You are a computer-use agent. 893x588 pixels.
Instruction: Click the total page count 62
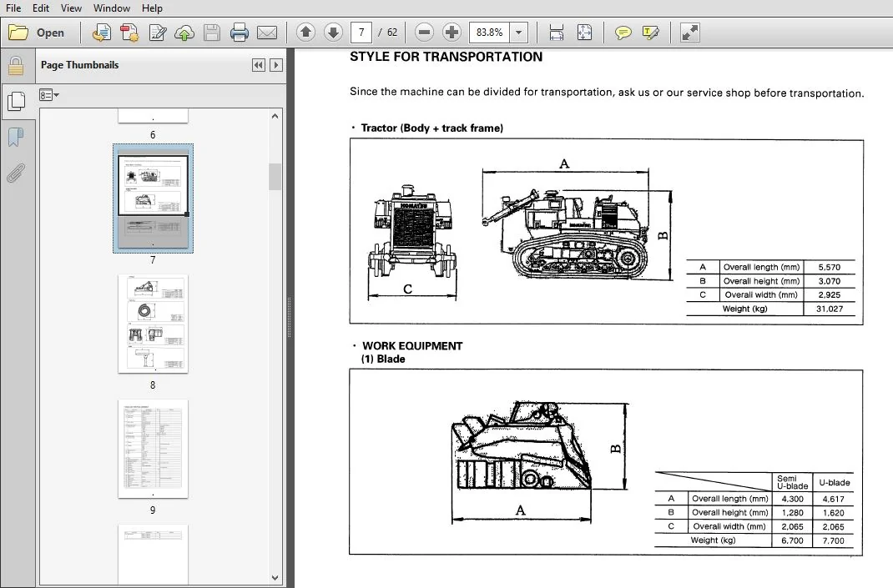(x=391, y=33)
